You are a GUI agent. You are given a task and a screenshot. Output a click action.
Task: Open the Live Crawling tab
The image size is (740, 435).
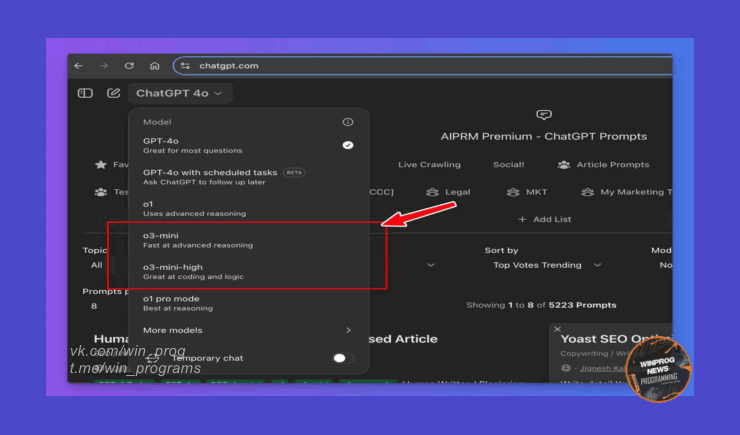pos(429,165)
